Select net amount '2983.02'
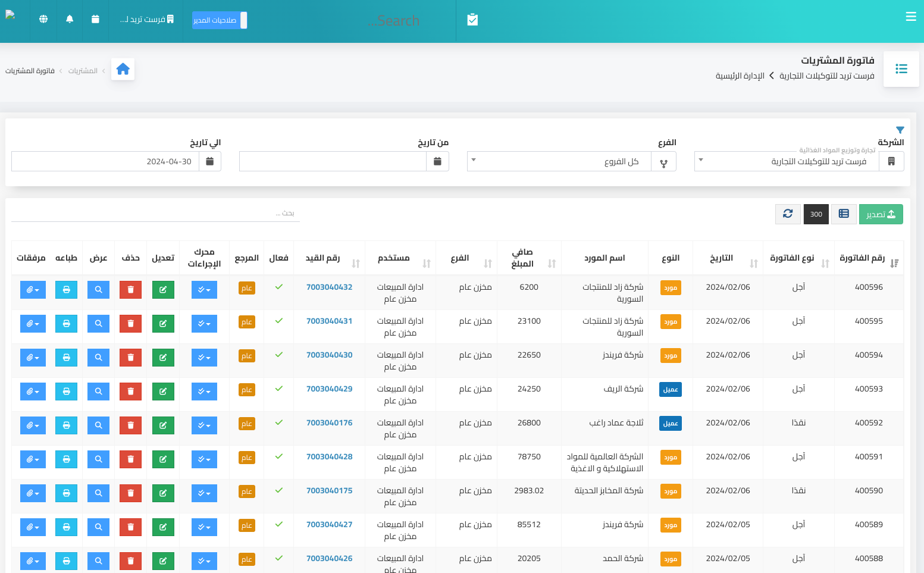This screenshot has width=924, height=573. pos(529,490)
